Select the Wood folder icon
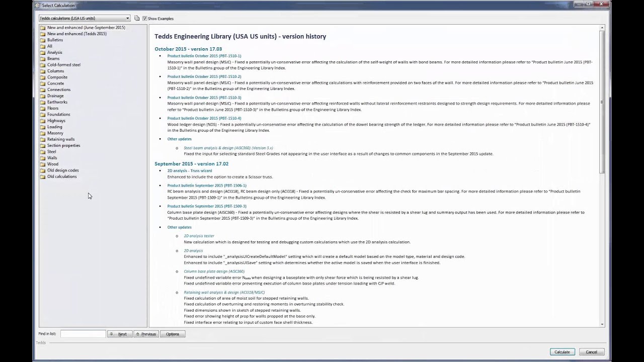 click(43, 164)
